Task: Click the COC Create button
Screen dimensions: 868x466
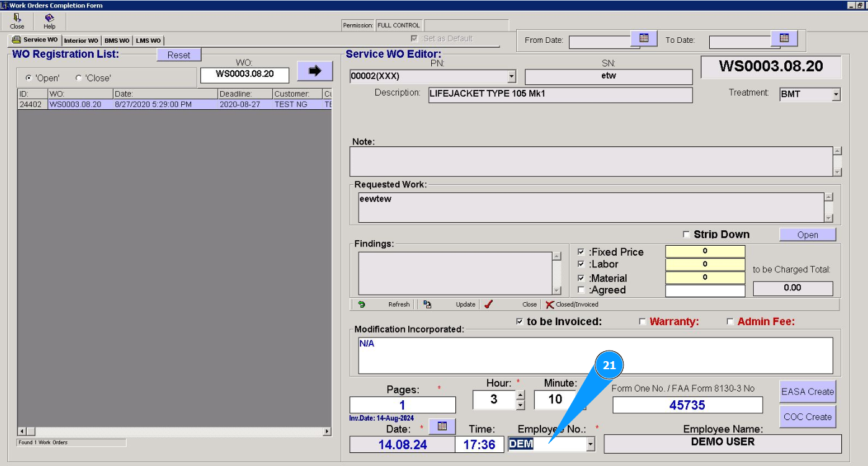Action: click(808, 416)
